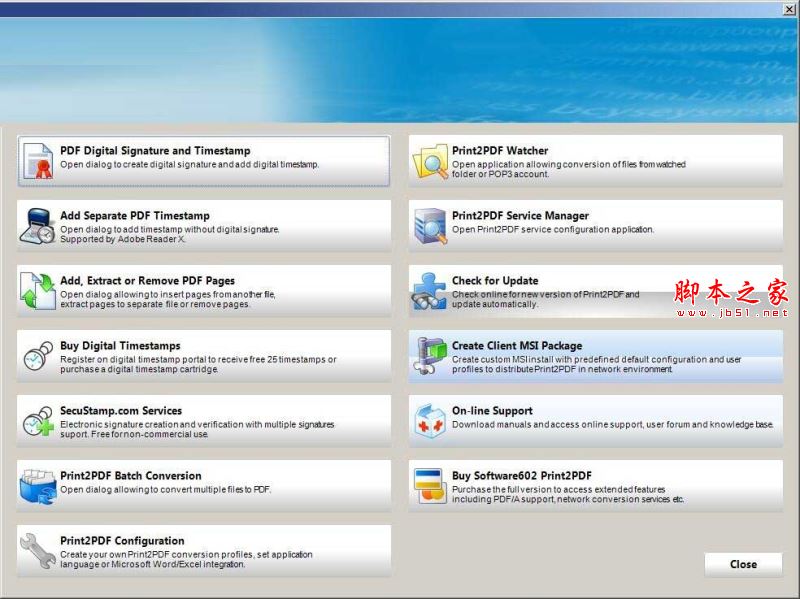Open Add Separate PDF Timestamp dialog
This screenshot has height=599, width=800.
(x=204, y=226)
